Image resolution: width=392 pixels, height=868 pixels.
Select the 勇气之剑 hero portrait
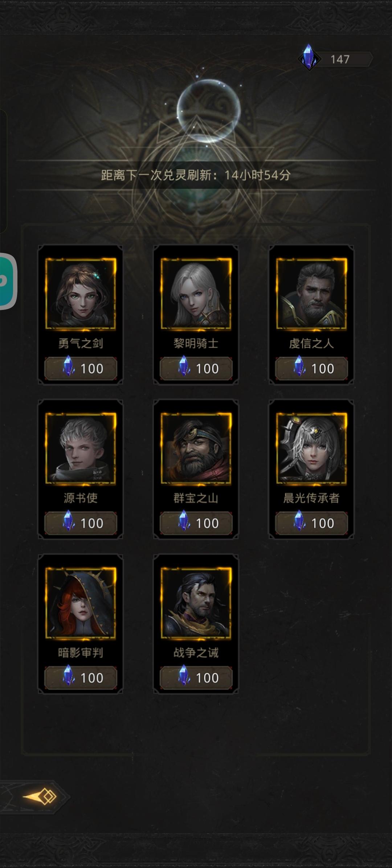pos(81,294)
